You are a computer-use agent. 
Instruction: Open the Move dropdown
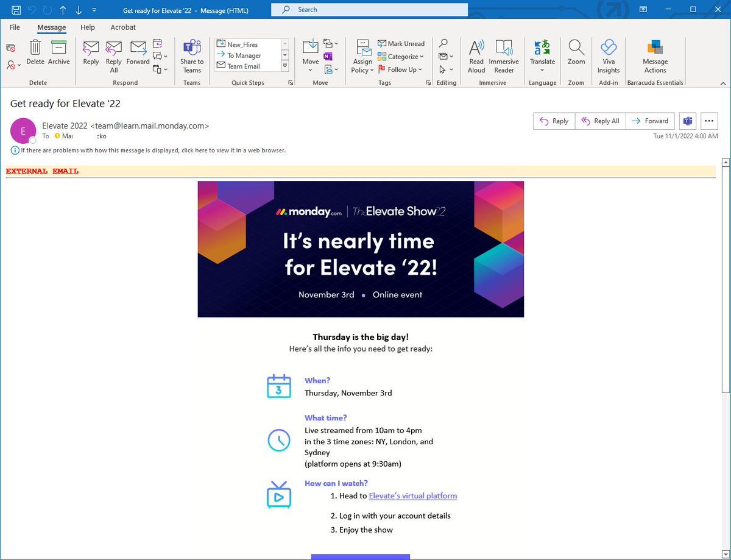[x=311, y=56]
